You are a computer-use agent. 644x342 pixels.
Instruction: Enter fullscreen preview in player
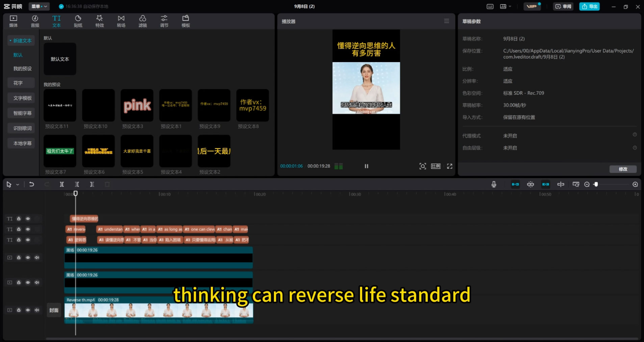tap(449, 166)
